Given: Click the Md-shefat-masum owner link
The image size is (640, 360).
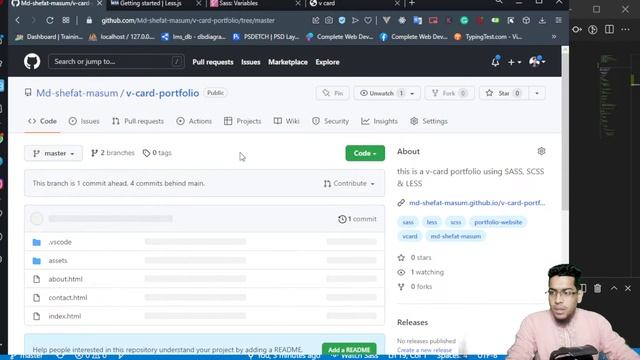Looking at the screenshot, I should tap(77, 93).
